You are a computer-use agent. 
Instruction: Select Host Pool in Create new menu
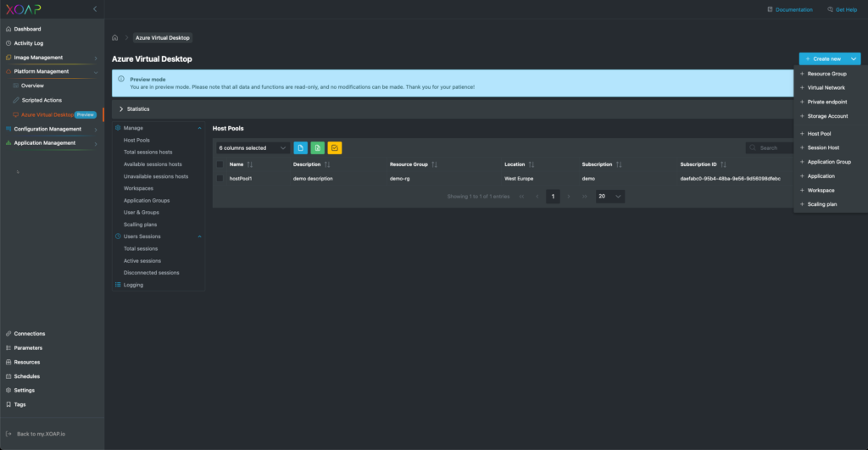[819, 133]
